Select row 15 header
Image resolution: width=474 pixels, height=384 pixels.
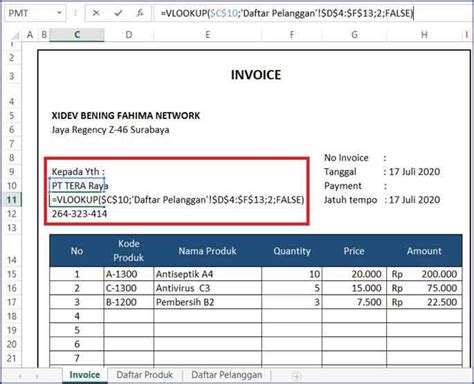coord(12,274)
